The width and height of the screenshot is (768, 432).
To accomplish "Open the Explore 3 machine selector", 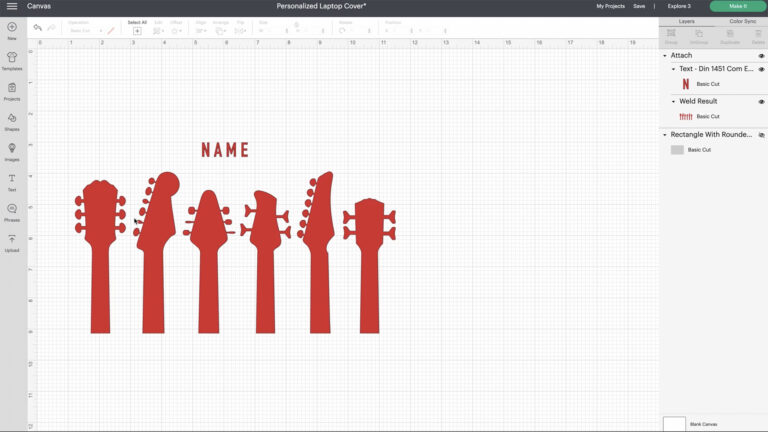I will coord(679,6).
